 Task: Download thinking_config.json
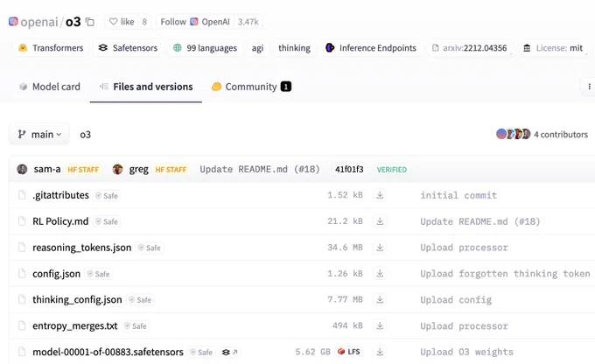pos(380,300)
